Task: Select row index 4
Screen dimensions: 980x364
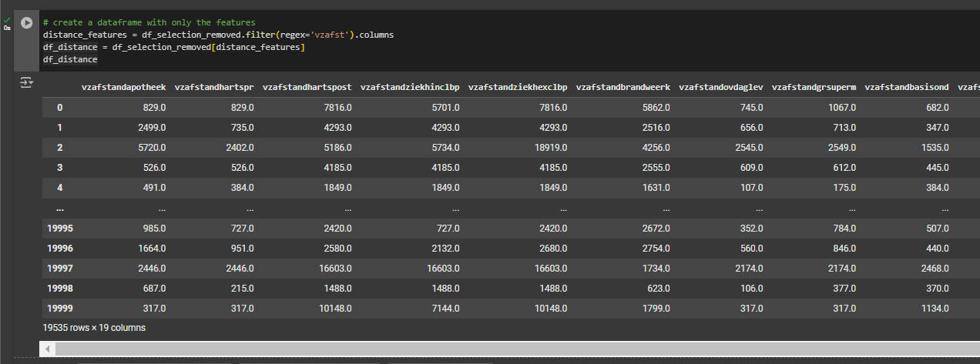Action: click(59, 188)
